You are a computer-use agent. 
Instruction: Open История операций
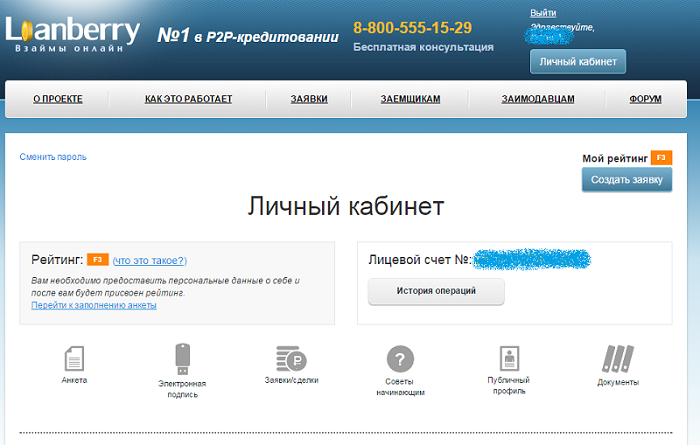(x=436, y=291)
